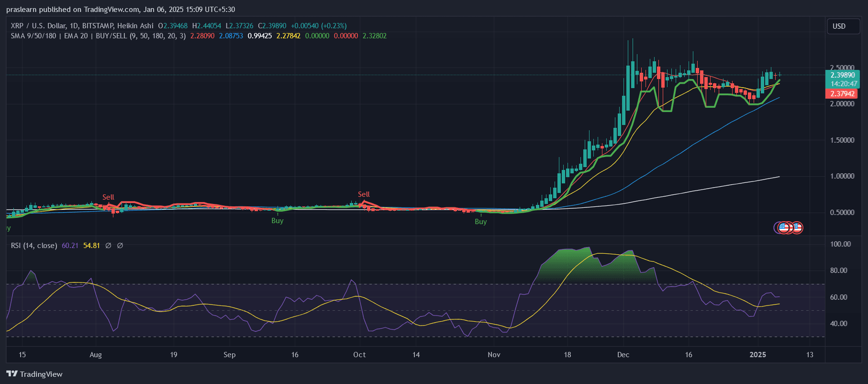Image resolution: width=868 pixels, height=384 pixels.
Task: Click the yellow RSI average value 54.81
Action: coord(91,246)
